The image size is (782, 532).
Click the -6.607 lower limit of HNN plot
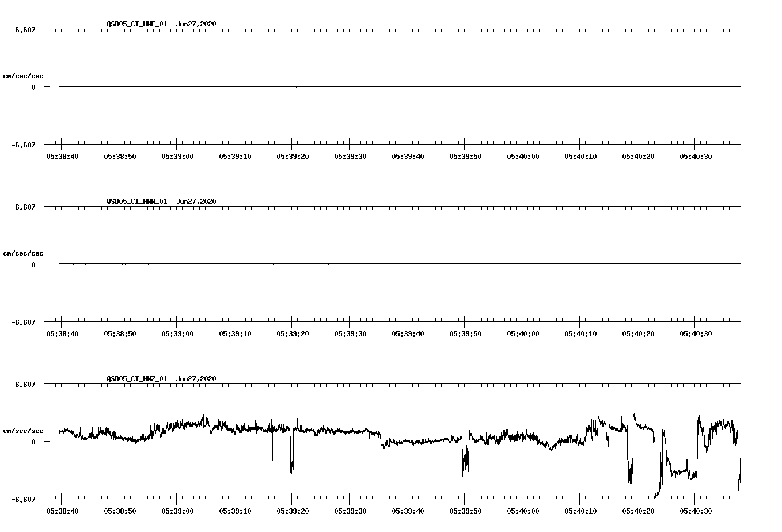coord(24,322)
